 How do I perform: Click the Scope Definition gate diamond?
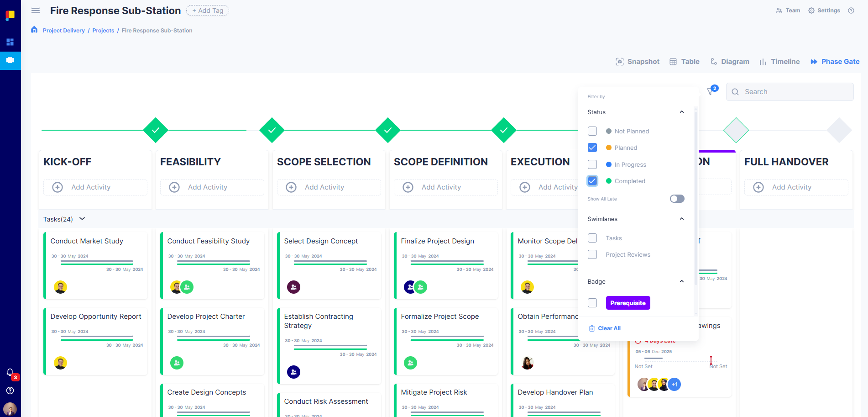click(504, 130)
